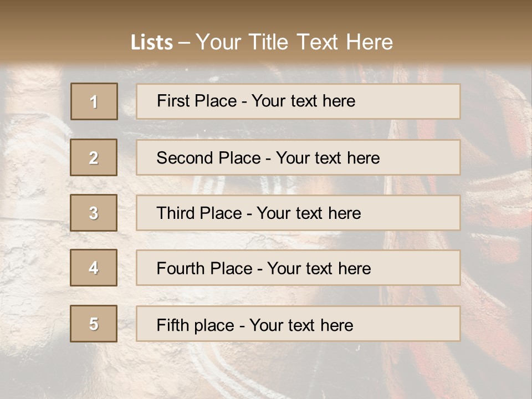The height and width of the screenshot is (399, 532).
Task: Select the number 2 box
Action: tap(94, 157)
